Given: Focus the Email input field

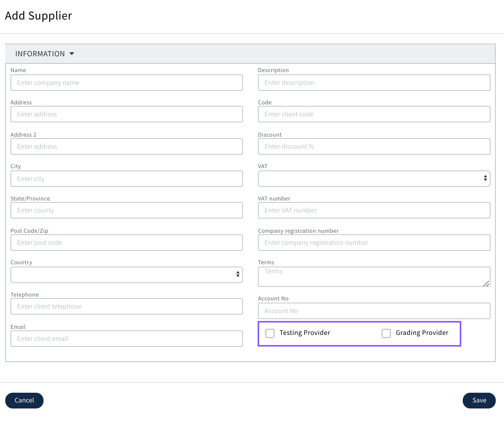Looking at the screenshot, I should coord(126,339).
